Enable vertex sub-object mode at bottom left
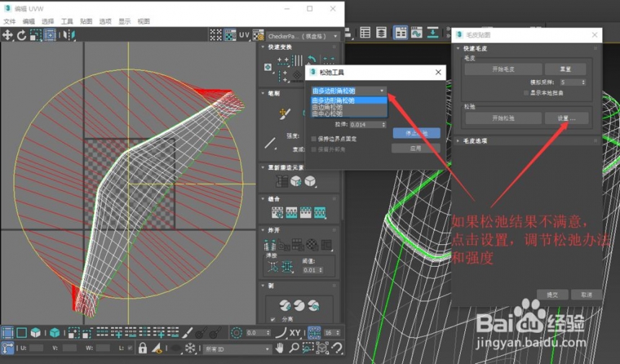Image resolution: width=620 pixels, height=364 pixels. point(7,333)
